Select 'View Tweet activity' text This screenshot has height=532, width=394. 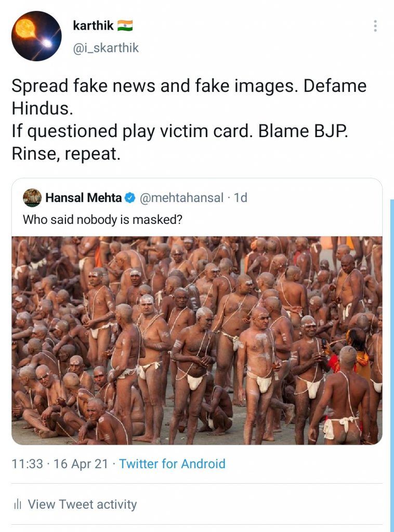(x=82, y=504)
